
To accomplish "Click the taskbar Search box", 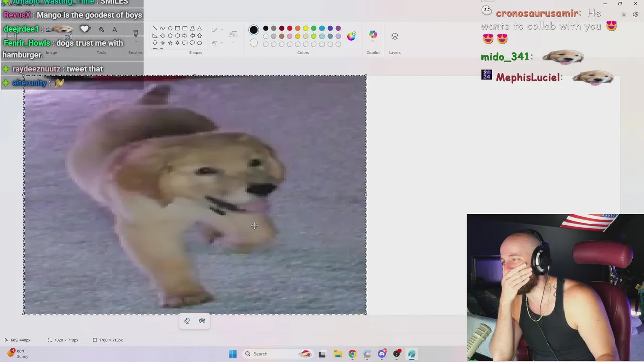I will click(278, 354).
